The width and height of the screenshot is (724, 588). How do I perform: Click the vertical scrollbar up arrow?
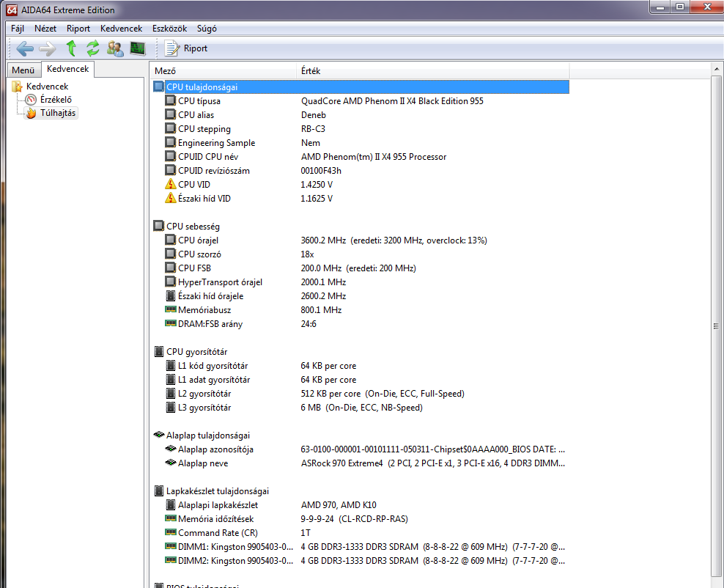717,70
